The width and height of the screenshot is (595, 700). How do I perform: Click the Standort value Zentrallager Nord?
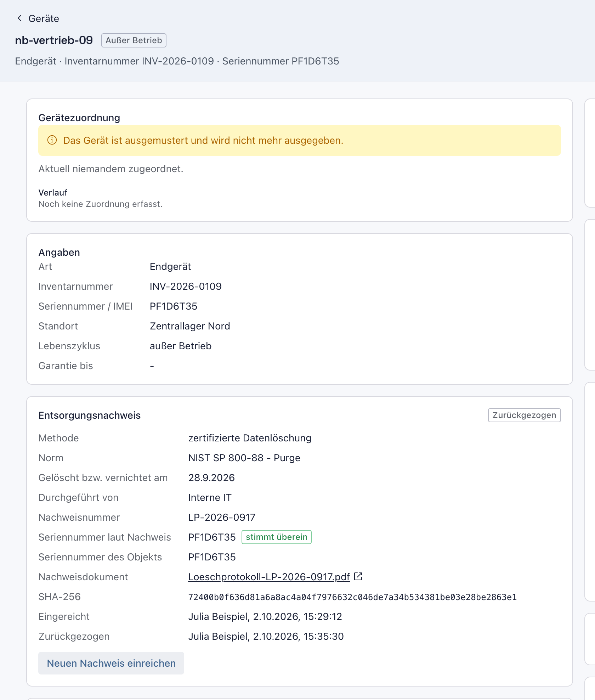click(190, 326)
